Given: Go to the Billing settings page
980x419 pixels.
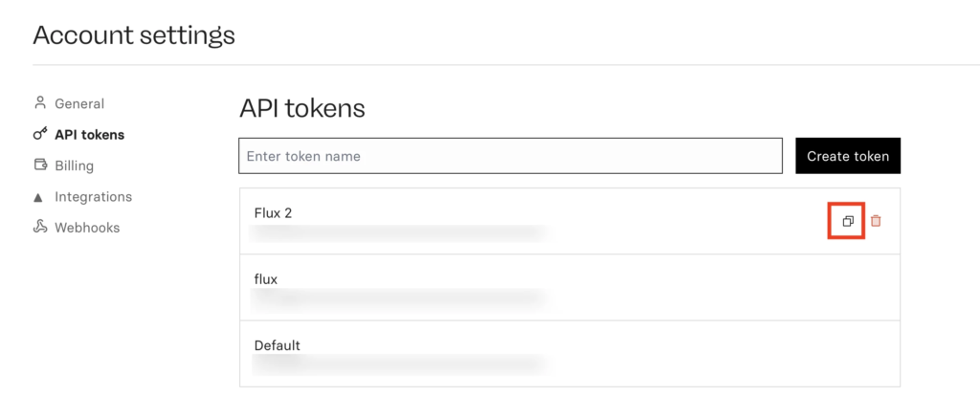Looking at the screenshot, I should tap(74, 165).
